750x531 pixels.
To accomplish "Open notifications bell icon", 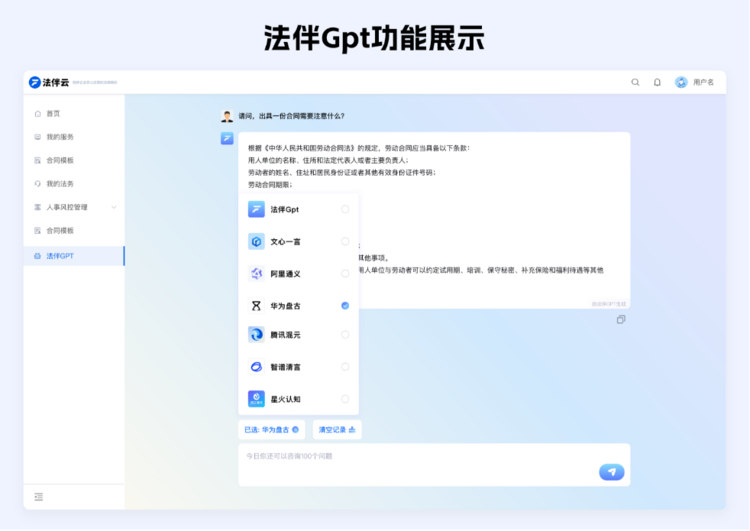I will point(657,82).
